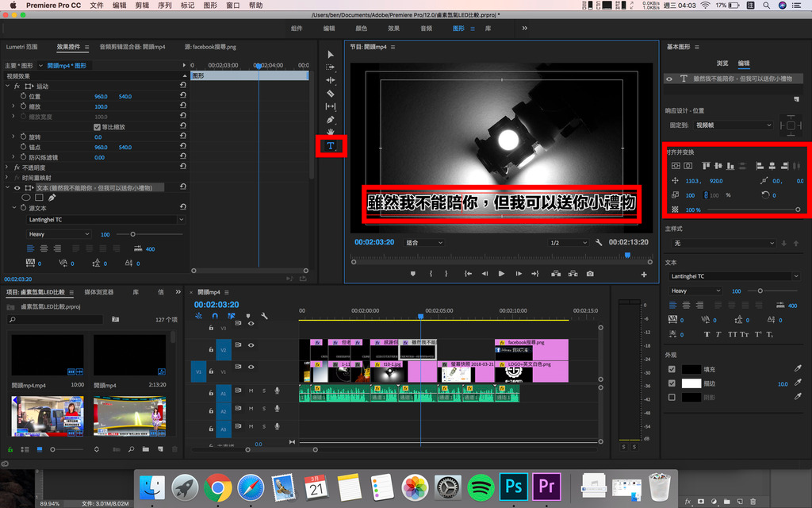Select the Type tool in the toolbar

(x=331, y=146)
